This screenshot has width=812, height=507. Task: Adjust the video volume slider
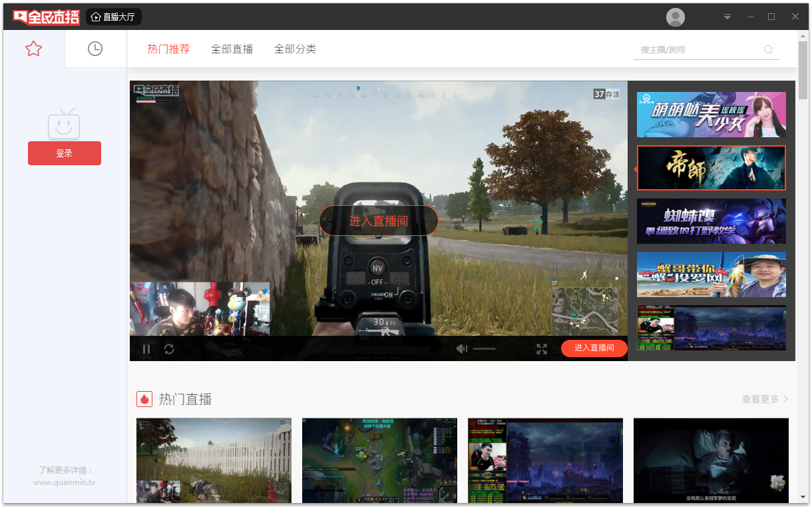pyautogui.click(x=484, y=348)
